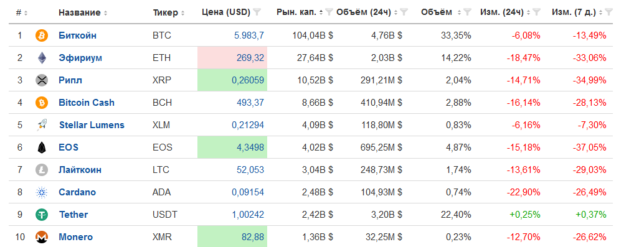Click the volume share 33,35%

click(456, 35)
